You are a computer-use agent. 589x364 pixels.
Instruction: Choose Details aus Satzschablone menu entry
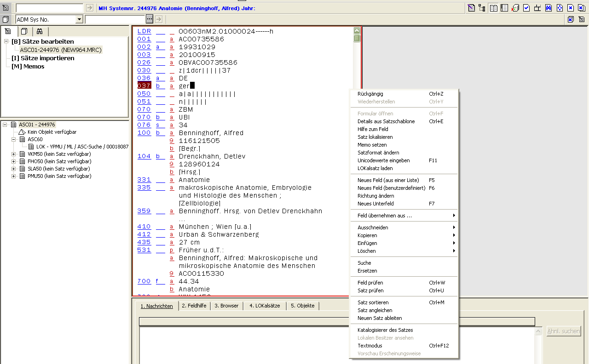(404, 121)
